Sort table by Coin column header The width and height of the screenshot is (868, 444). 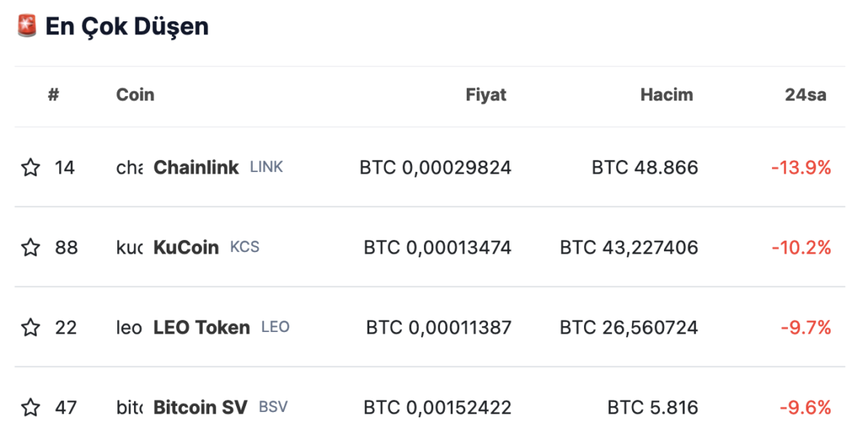coord(135,94)
